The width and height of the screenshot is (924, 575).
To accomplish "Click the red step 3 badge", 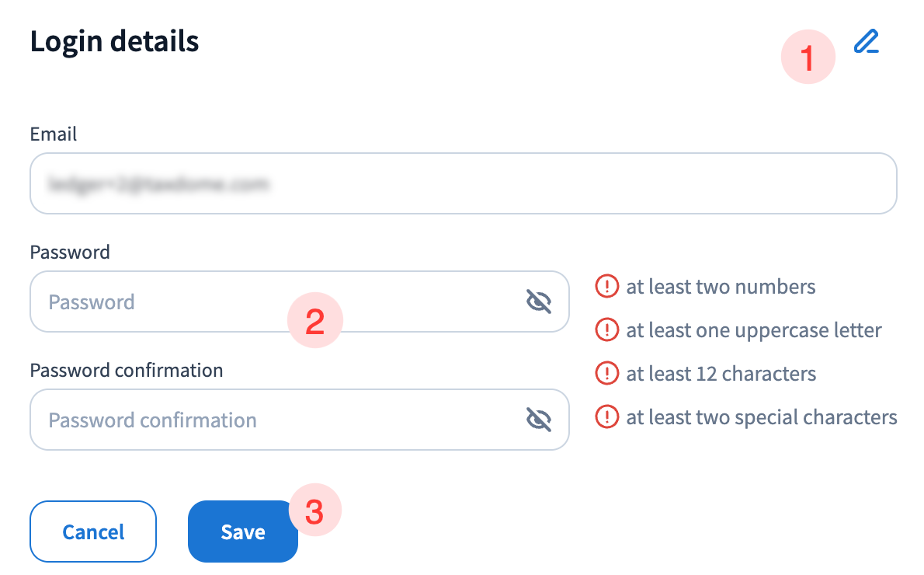I will pyautogui.click(x=314, y=511).
